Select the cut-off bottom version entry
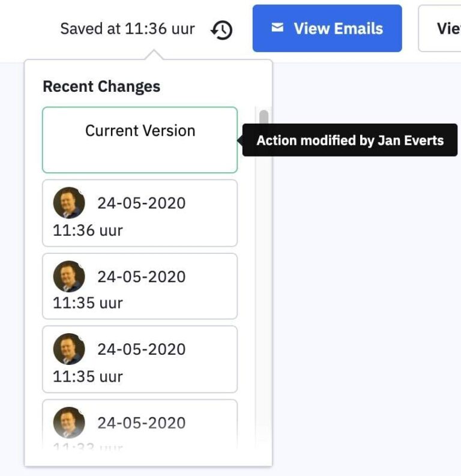461x476 pixels. (140, 426)
